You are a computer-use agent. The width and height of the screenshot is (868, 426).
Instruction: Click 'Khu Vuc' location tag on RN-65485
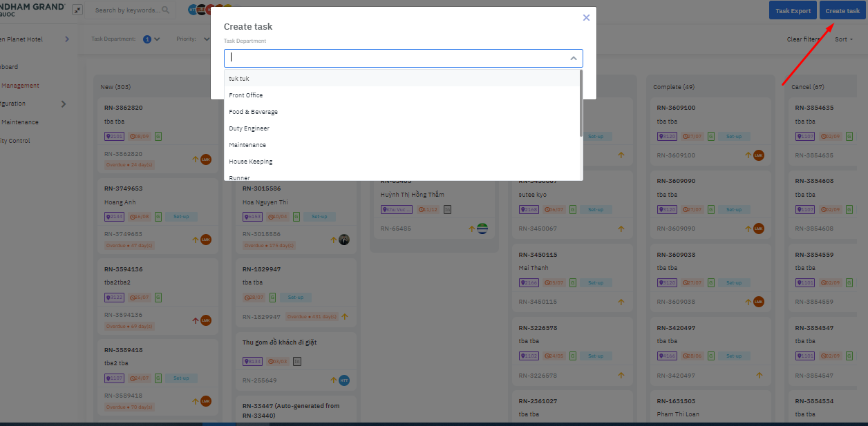pyautogui.click(x=397, y=209)
